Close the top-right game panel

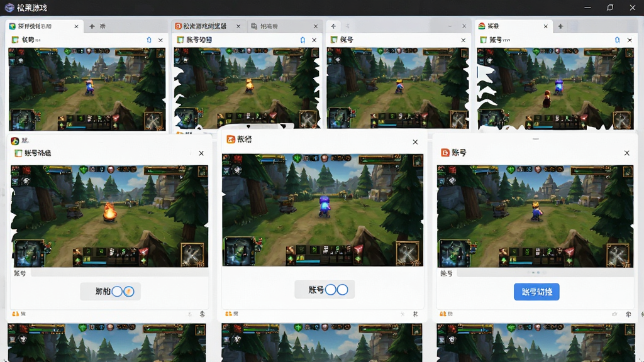pos(630,40)
